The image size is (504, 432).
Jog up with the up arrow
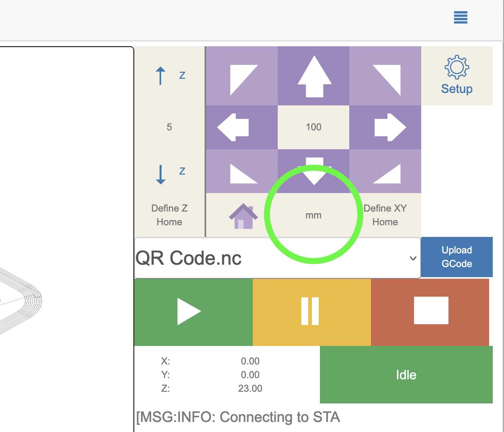coord(313,76)
